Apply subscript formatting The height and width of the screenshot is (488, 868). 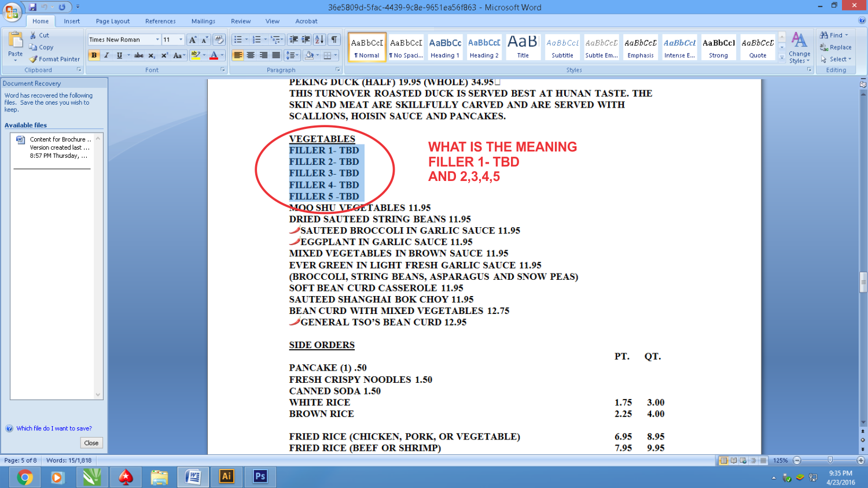(x=152, y=56)
